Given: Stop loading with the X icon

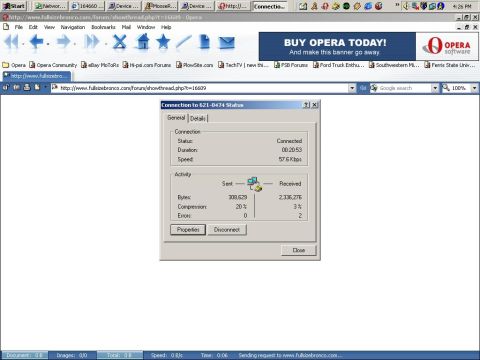Looking at the screenshot, I should click(119, 42).
